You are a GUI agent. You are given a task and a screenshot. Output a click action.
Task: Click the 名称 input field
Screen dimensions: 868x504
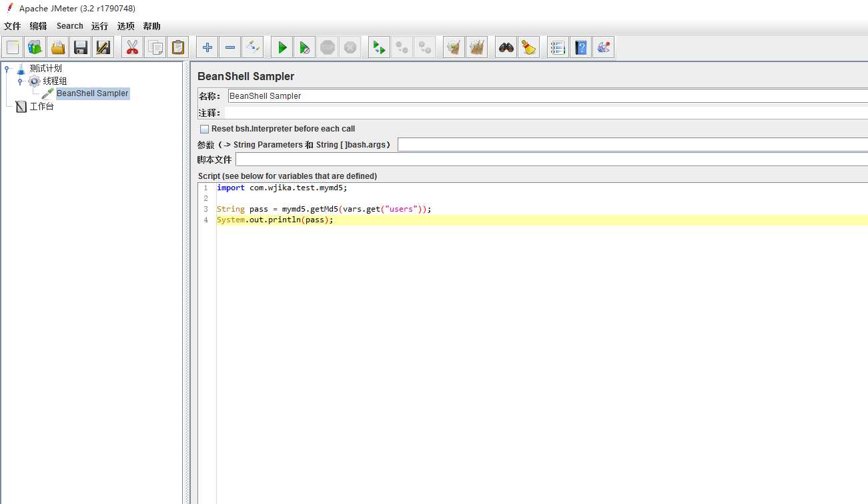548,96
